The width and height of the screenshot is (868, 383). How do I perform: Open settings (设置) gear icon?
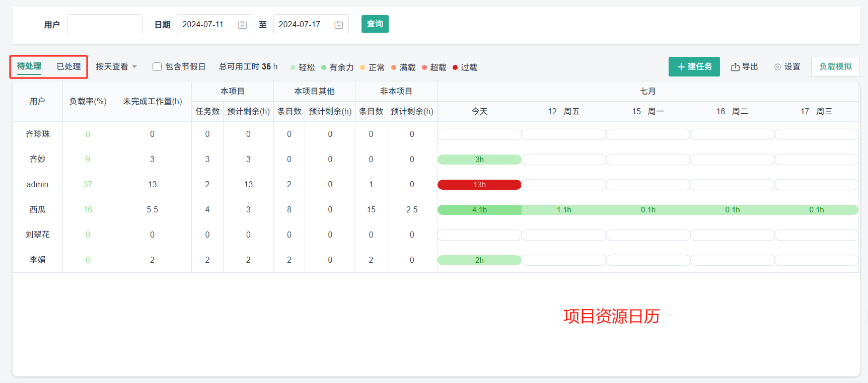[x=777, y=67]
